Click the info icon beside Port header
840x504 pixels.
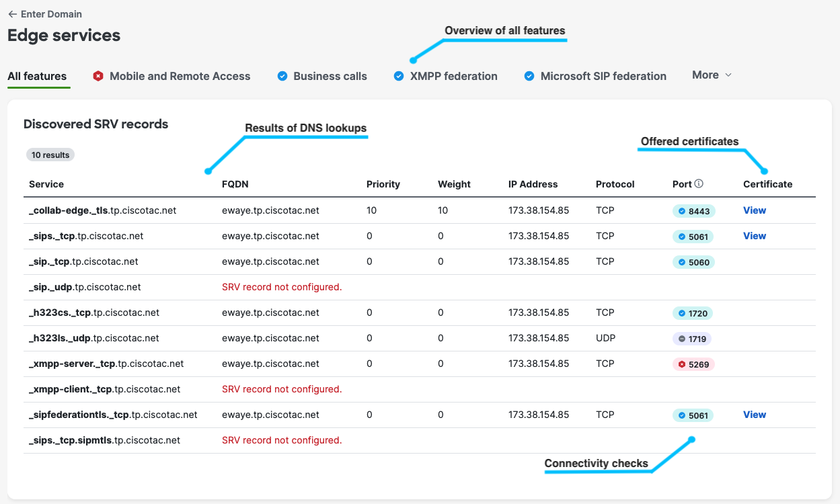coord(699,184)
